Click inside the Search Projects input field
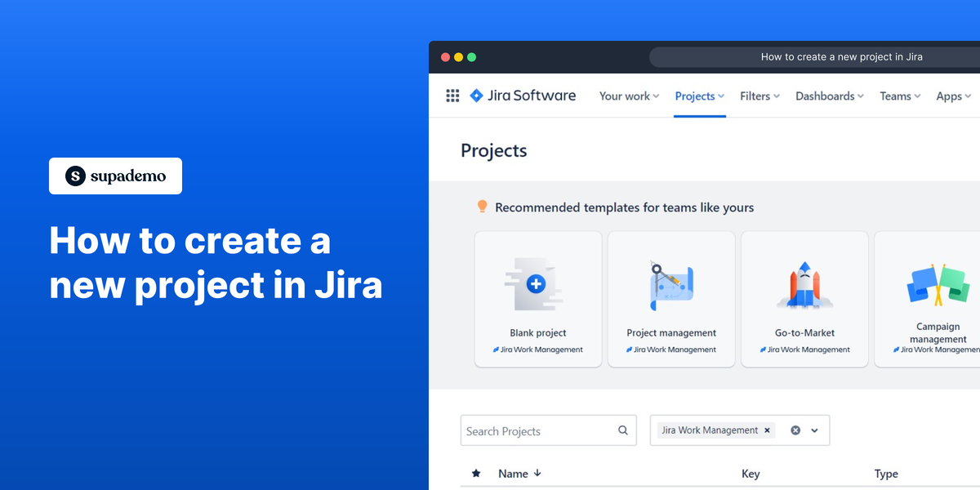980x490 pixels. pos(531,430)
